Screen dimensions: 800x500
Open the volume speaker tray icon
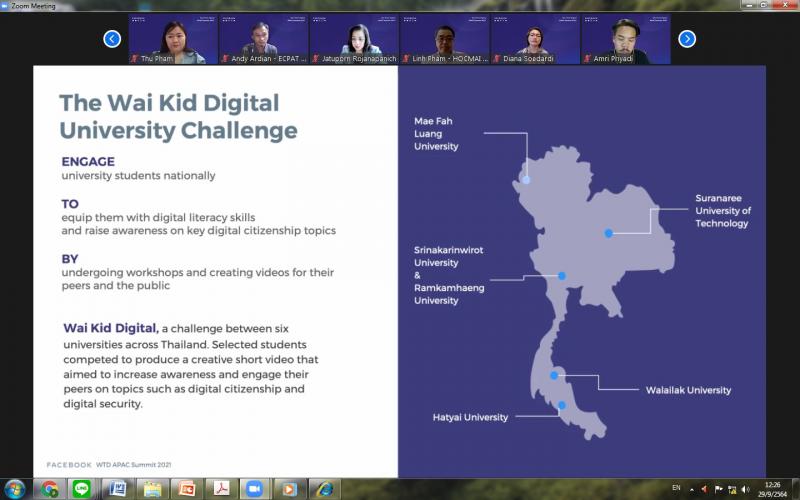[745, 489]
